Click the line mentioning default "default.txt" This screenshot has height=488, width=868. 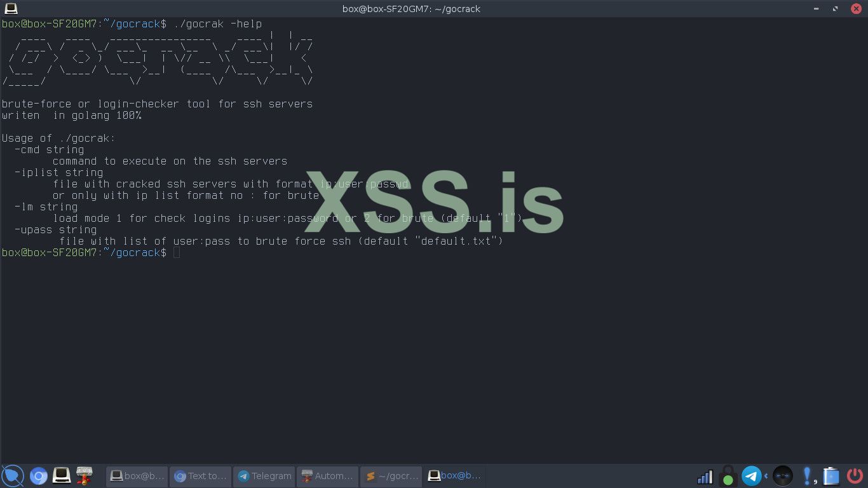281,241
